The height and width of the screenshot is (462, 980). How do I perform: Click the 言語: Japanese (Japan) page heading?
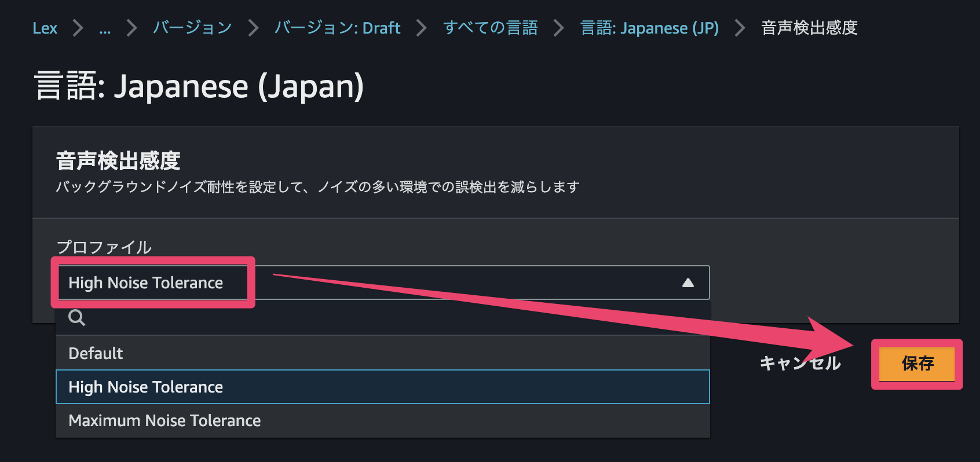pyautogui.click(x=199, y=86)
